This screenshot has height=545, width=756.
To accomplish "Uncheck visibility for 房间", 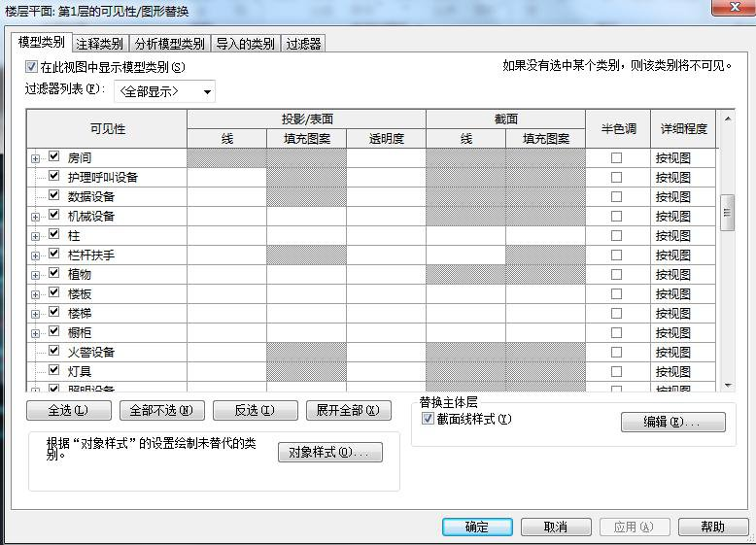I will coord(54,156).
